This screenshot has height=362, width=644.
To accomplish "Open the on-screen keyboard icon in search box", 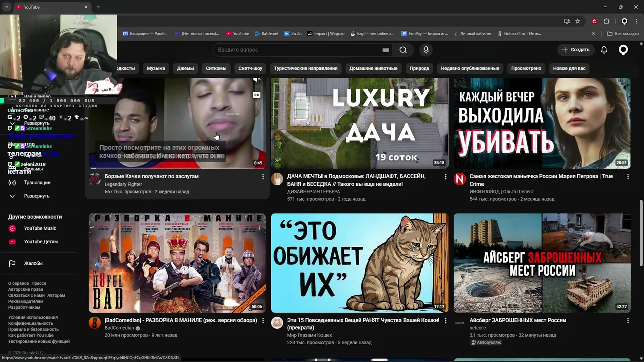I will pyautogui.click(x=386, y=50).
